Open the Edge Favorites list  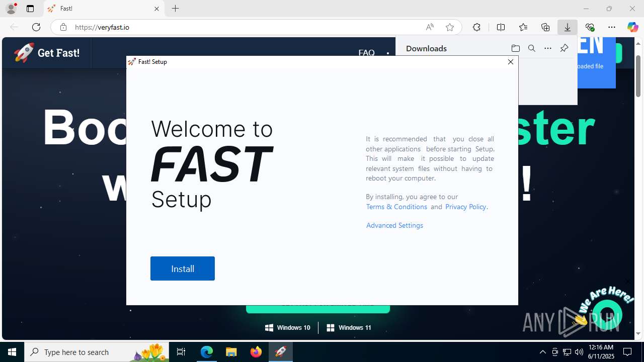pos(523,27)
